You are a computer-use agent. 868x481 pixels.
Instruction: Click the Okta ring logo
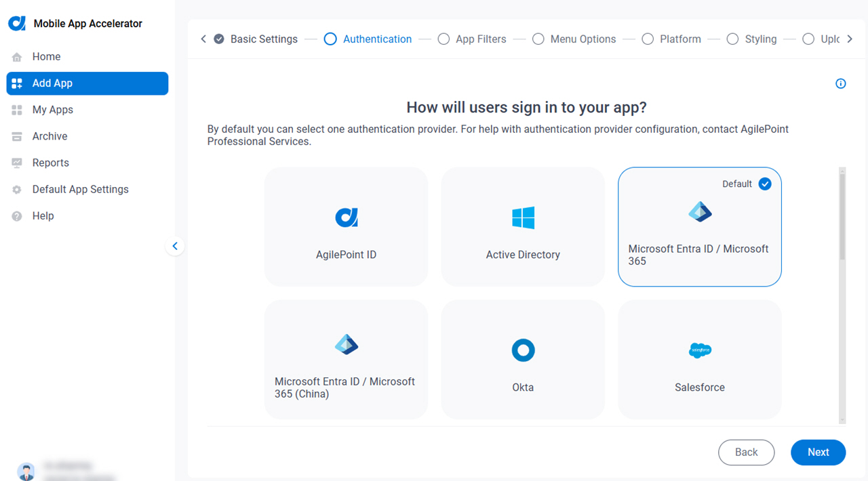(x=523, y=350)
